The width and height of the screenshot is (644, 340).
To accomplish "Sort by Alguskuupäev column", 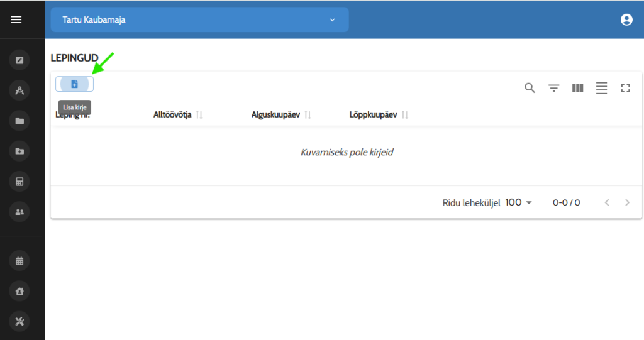I will pyautogui.click(x=308, y=115).
